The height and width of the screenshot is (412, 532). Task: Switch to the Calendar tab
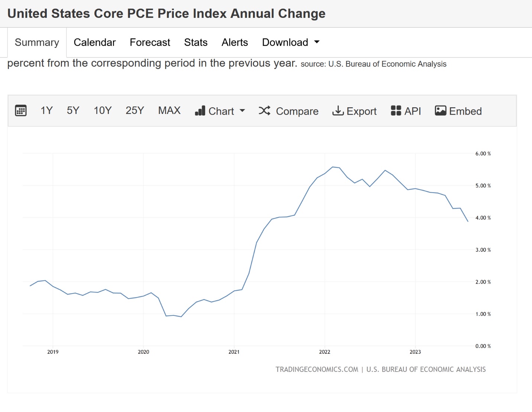pos(95,42)
